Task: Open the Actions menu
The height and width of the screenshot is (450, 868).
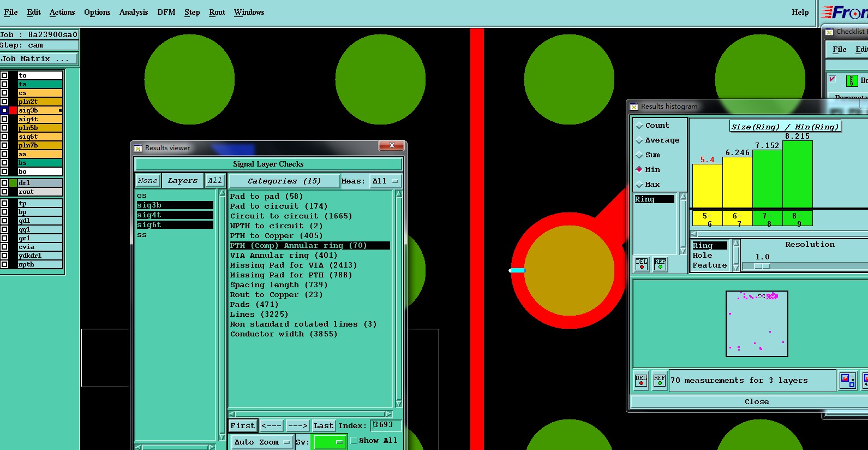Action: (x=62, y=12)
